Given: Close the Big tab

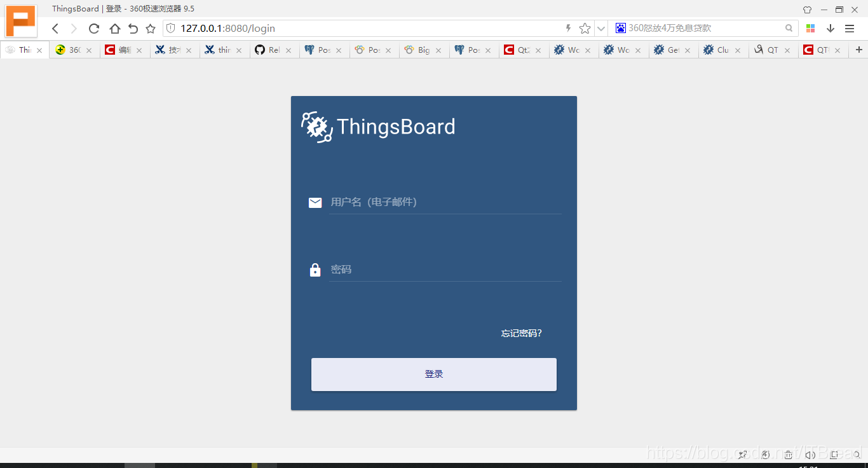Looking at the screenshot, I should 438,50.
